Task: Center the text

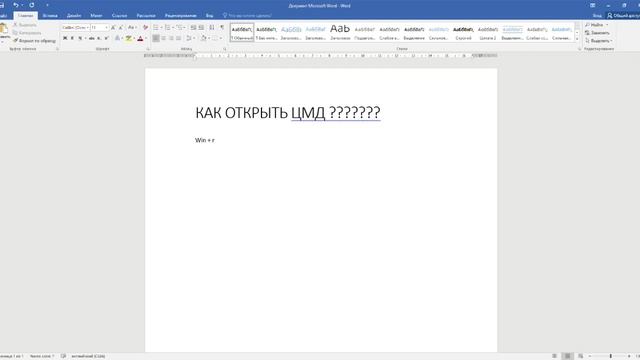Action: (164, 38)
